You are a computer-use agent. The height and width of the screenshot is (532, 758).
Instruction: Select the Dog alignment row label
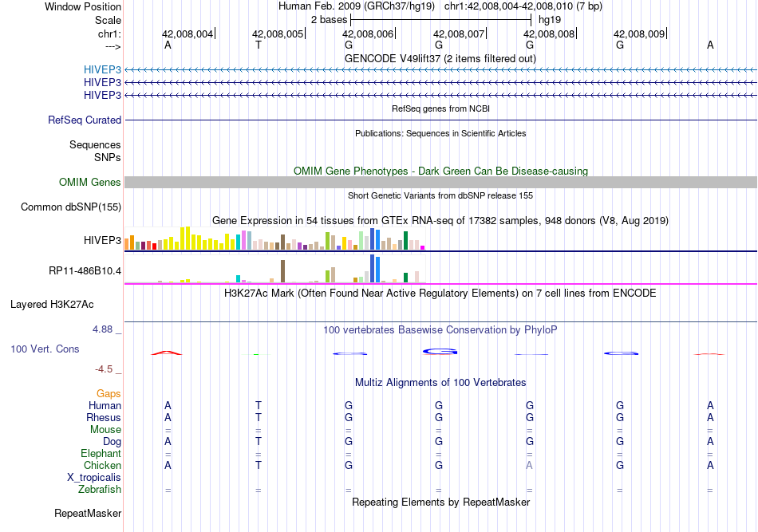(x=112, y=442)
